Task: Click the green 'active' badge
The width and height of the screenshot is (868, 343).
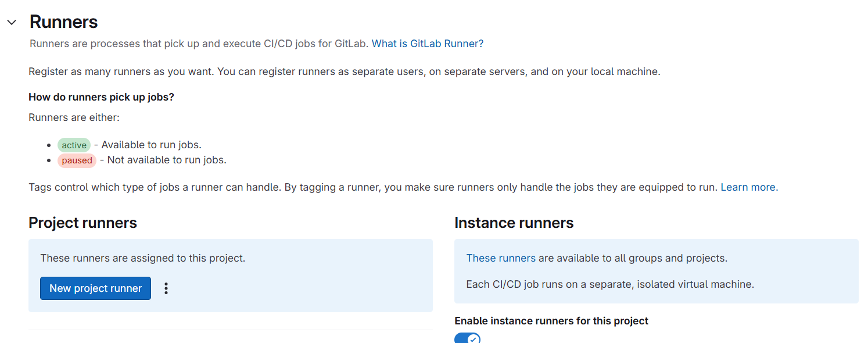Action: [74, 145]
